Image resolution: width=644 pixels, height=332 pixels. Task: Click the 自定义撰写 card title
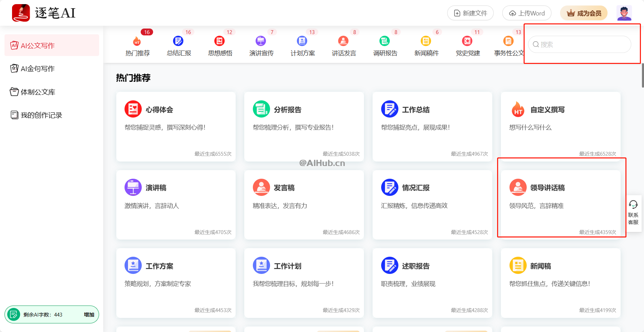(548, 110)
